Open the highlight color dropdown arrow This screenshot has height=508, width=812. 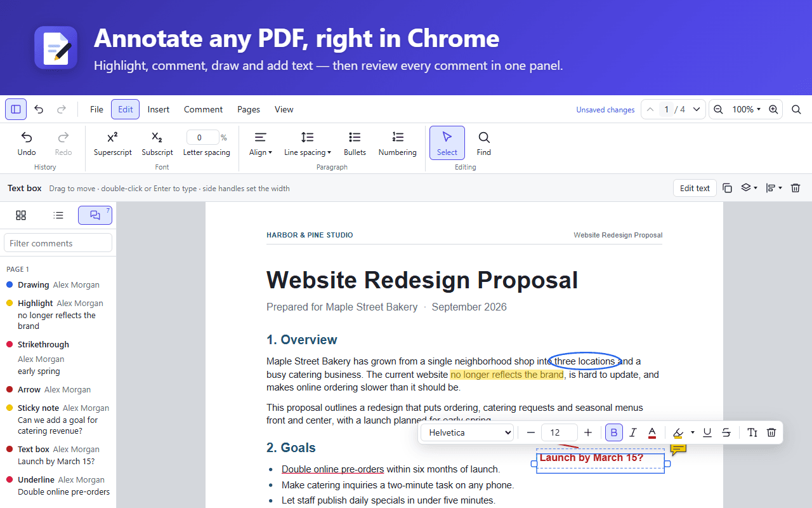[692, 432]
